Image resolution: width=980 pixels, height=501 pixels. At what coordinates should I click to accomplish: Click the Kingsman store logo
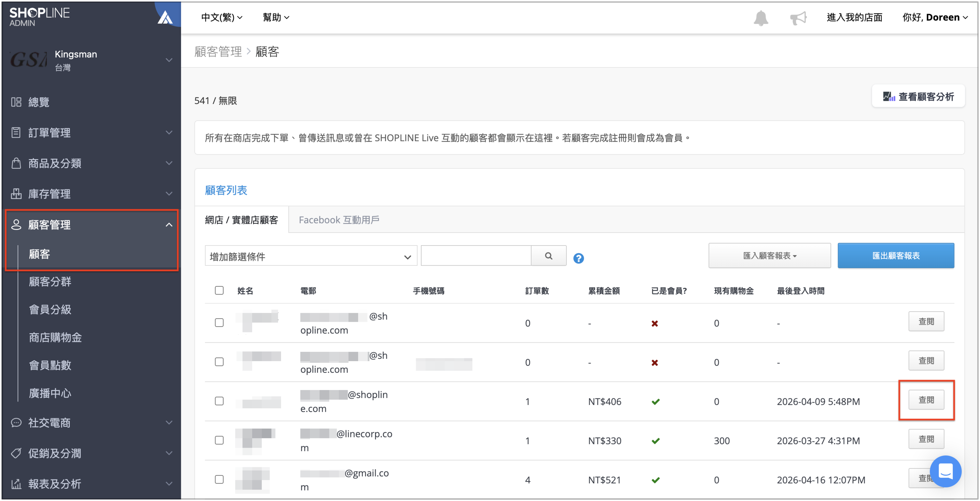tap(29, 60)
